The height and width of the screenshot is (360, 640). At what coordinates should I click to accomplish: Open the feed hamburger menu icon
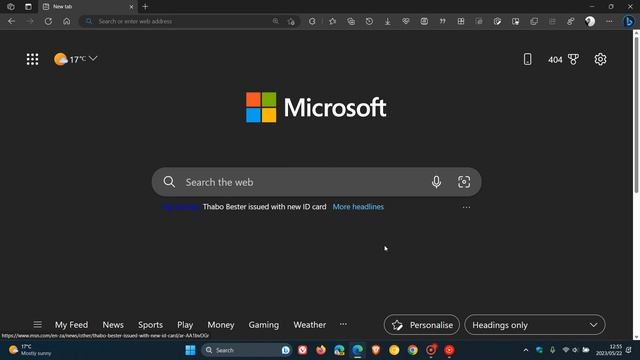coord(38,324)
